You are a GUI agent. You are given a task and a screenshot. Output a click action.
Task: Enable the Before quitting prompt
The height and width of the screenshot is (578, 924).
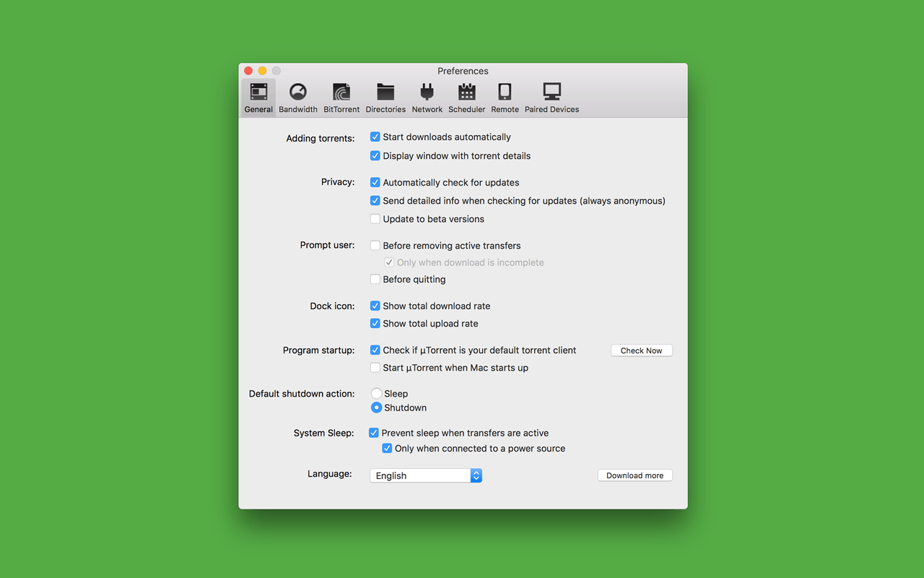[375, 279]
